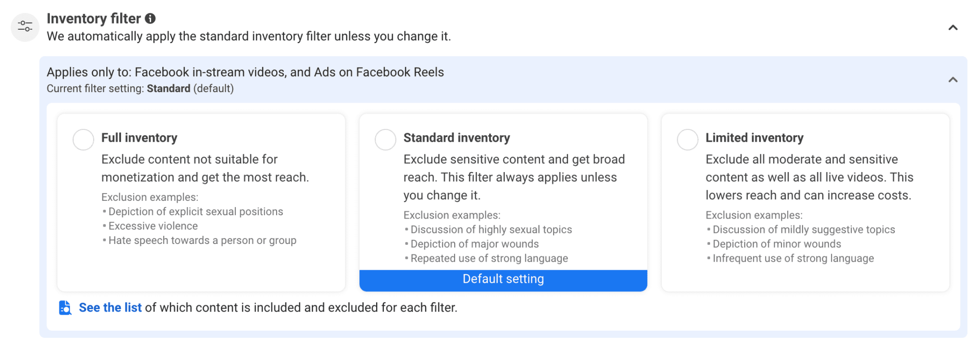Collapse the Inventory filter section

point(952,28)
